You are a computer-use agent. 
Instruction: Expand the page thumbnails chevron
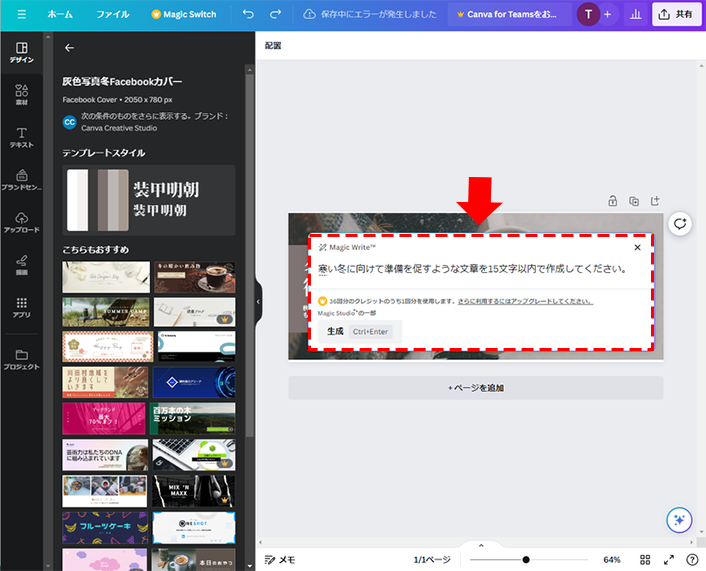(x=481, y=545)
